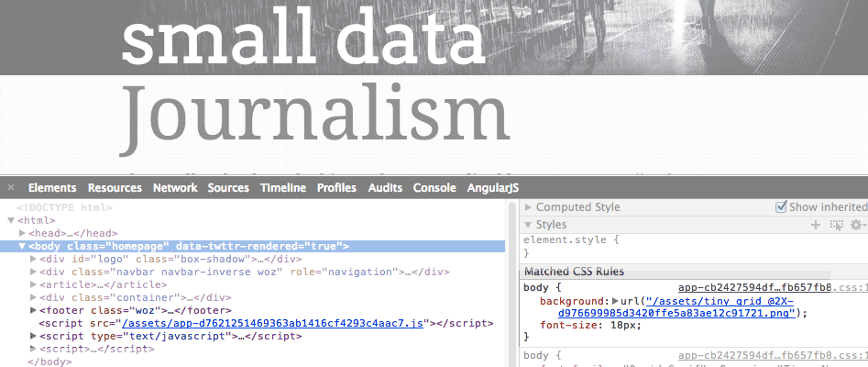Expand the div id logo node
The image size is (868, 367).
(33, 259)
